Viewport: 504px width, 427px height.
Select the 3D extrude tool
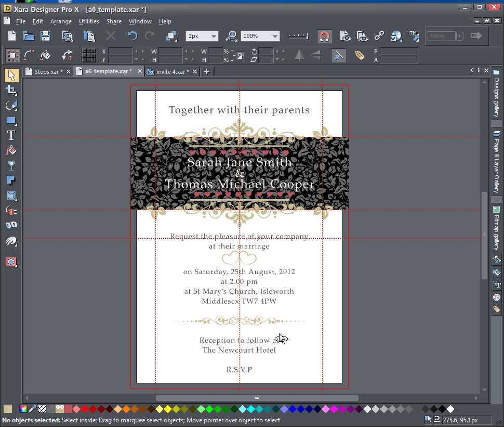[11, 225]
